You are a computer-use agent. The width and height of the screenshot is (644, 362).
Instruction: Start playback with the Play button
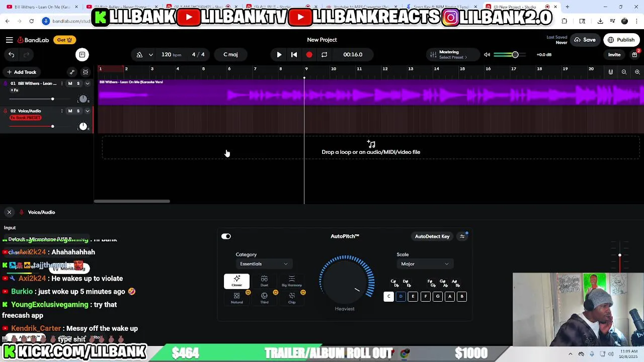point(279,55)
